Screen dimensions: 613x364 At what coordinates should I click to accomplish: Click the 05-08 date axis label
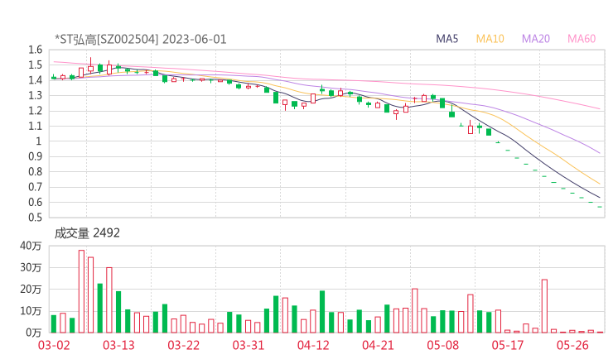point(442,345)
